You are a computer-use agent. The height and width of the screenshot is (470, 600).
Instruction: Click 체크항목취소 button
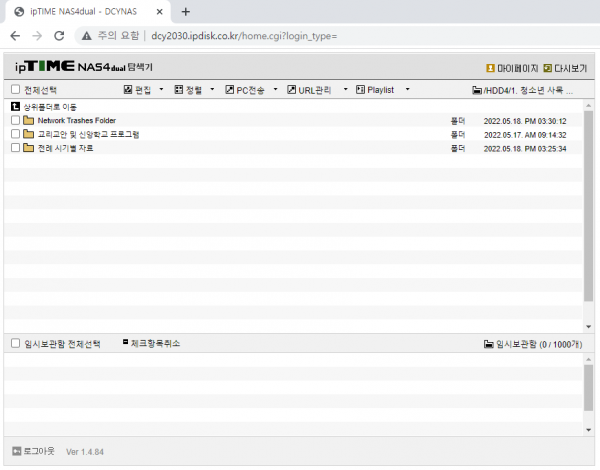coord(155,343)
